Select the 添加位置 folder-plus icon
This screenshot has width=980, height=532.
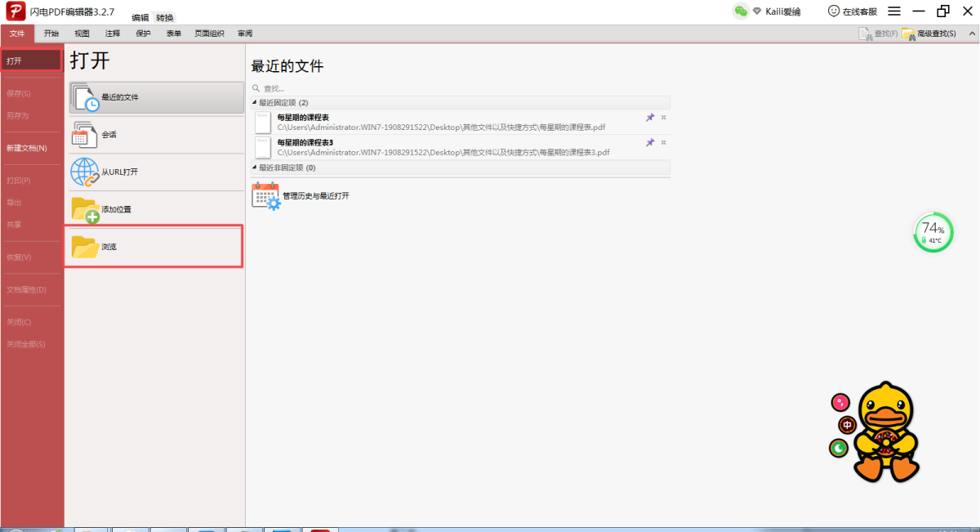coord(85,209)
